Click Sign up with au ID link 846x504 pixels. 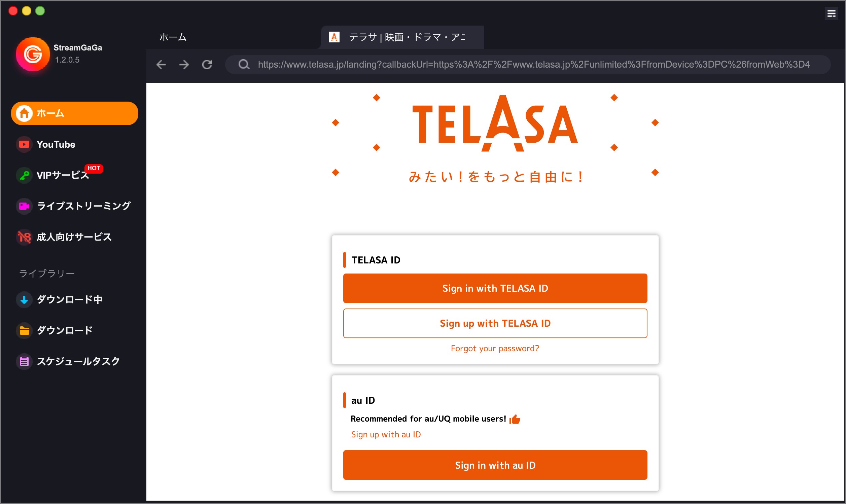pos(385,434)
